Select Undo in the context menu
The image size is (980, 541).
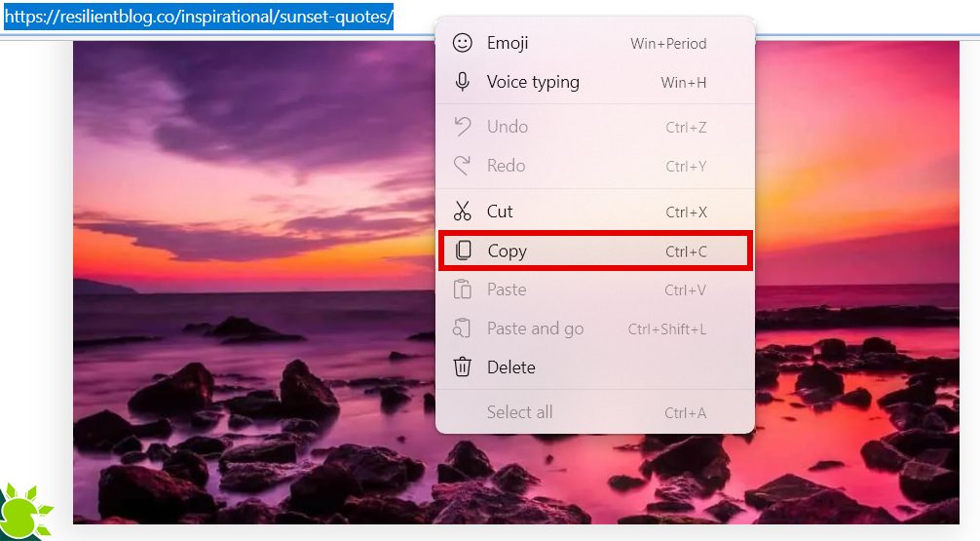[x=595, y=127]
